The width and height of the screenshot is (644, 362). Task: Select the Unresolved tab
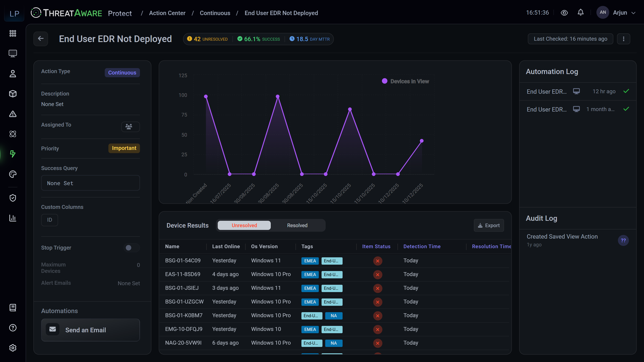(244, 225)
